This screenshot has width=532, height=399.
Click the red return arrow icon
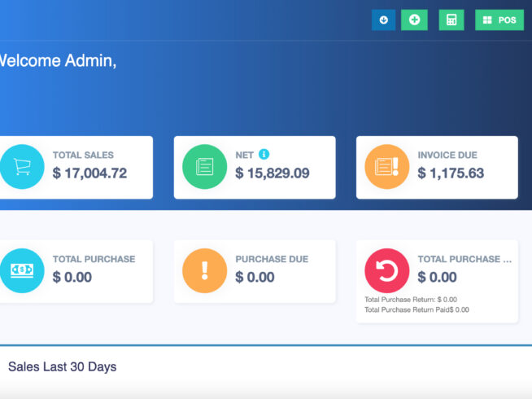coord(386,270)
